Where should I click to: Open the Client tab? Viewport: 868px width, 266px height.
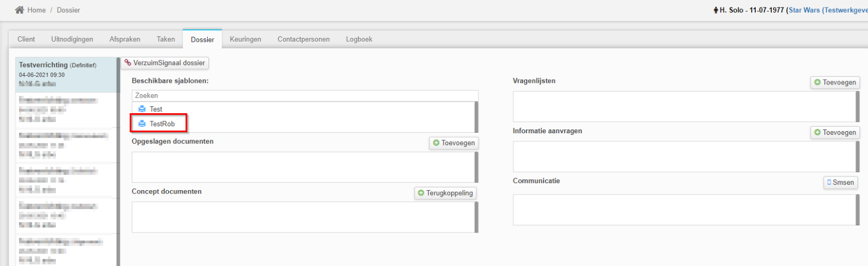pos(26,39)
